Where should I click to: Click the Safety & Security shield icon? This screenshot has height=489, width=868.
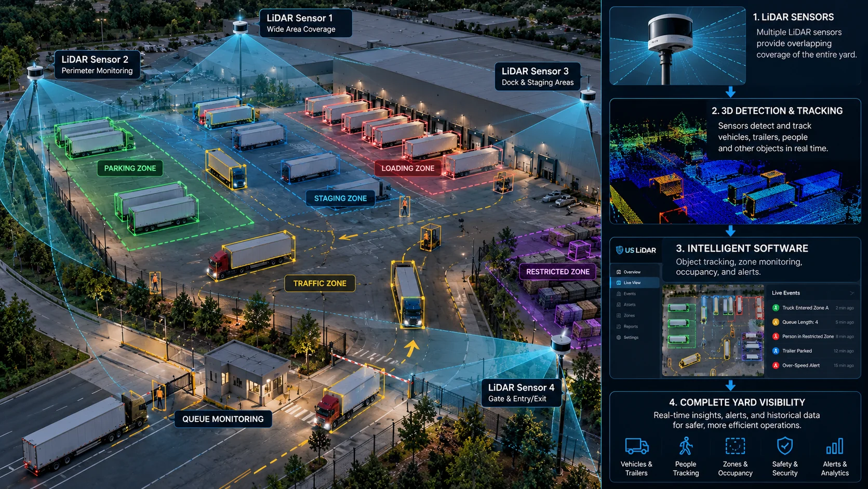coord(785,446)
